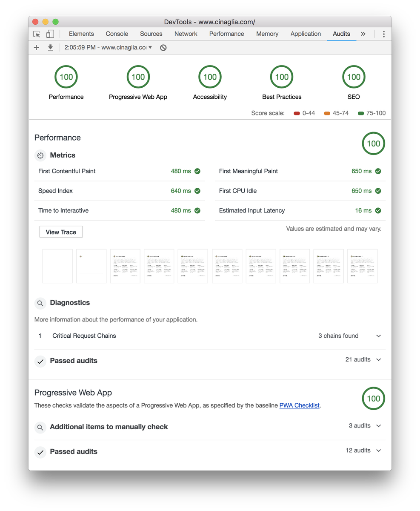
Task: Click the Accessibility label under the gauge
Action: [x=210, y=97]
